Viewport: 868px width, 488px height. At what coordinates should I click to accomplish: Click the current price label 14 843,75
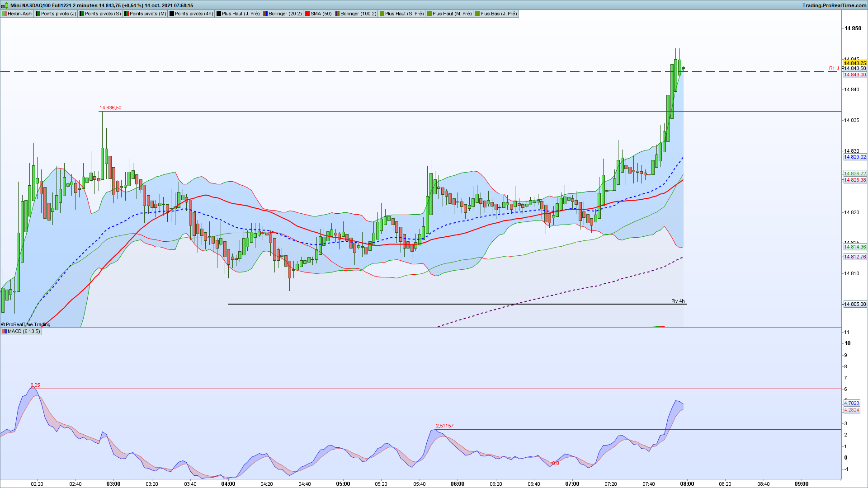(x=854, y=63)
